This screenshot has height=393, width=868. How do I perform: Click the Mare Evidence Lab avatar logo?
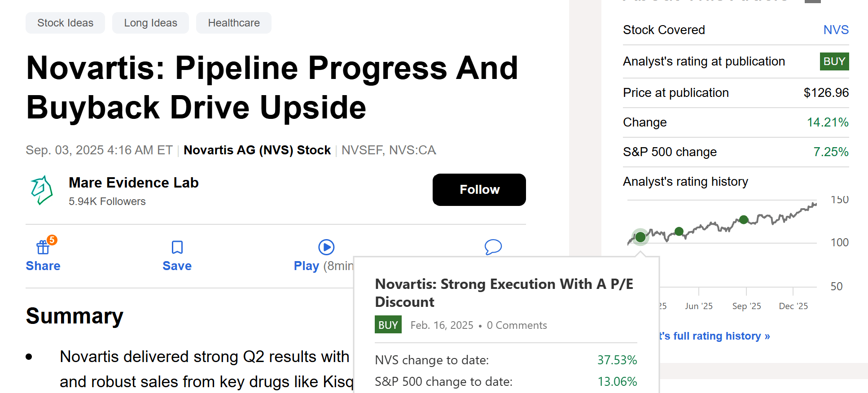(x=42, y=190)
